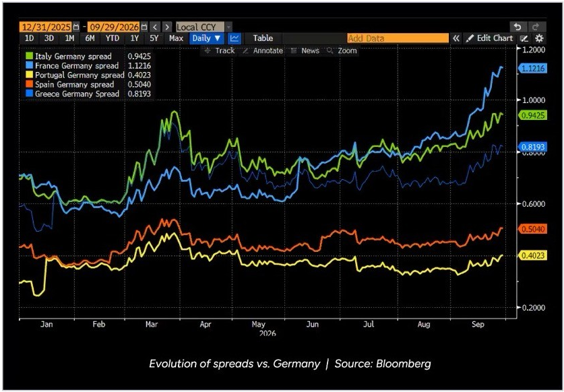Open the chart annotation pencil-box icon
Image resolution: width=564 pixels, height=392 pixels.
coord(524,38)
